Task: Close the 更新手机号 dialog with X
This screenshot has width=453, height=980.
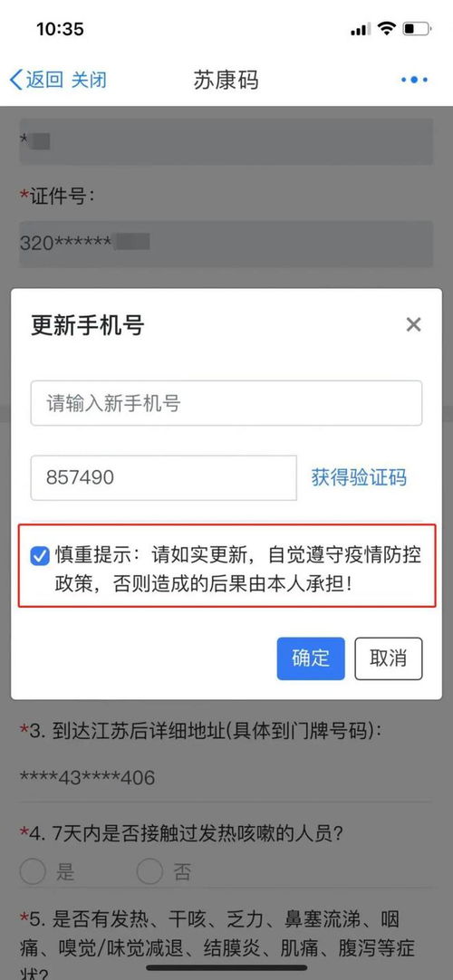Action: [414, 324]
